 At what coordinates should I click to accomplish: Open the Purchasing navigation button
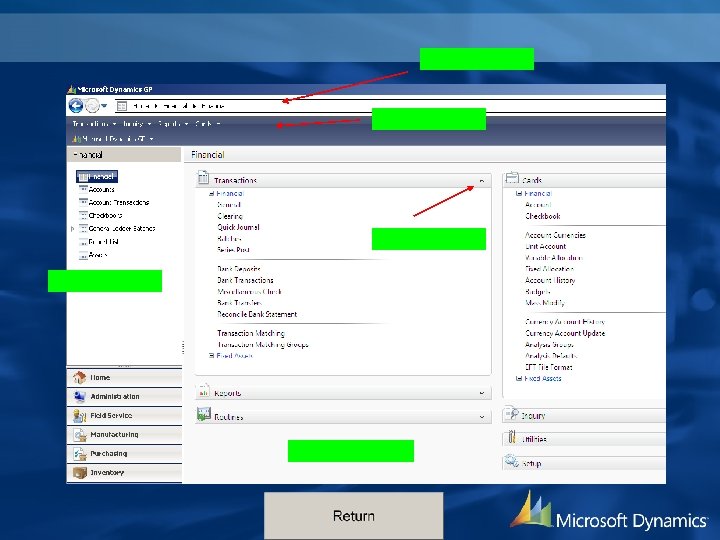[124, 454]
